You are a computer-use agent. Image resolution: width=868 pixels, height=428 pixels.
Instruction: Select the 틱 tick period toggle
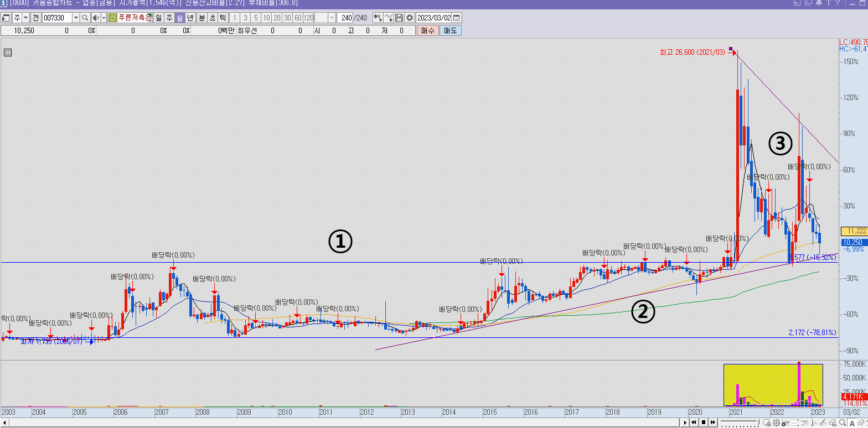click(223, 18)
